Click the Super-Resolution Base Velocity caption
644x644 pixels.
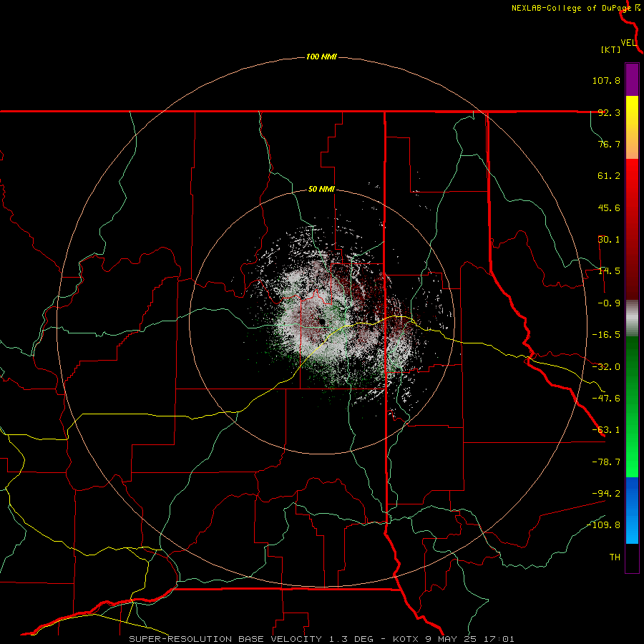(321, 639)
